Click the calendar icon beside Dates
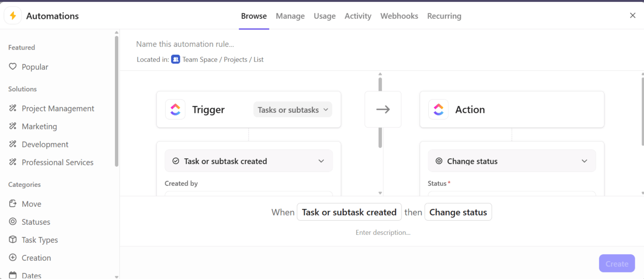The width and height of the screenshot is (644, 279). click(12, 275)
